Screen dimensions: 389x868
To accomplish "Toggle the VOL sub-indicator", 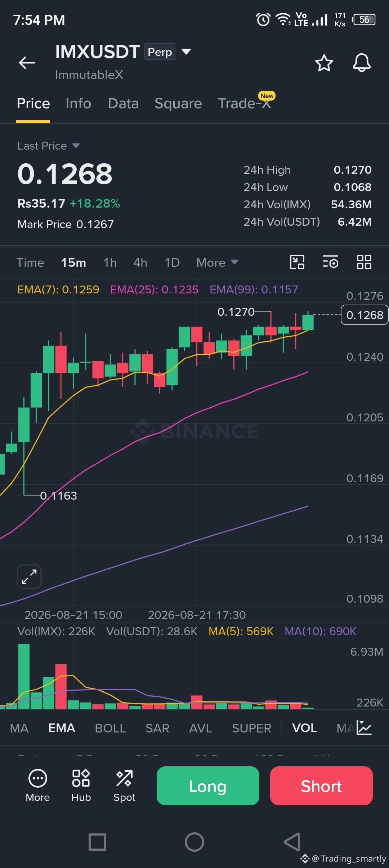I will click(304, 728).
